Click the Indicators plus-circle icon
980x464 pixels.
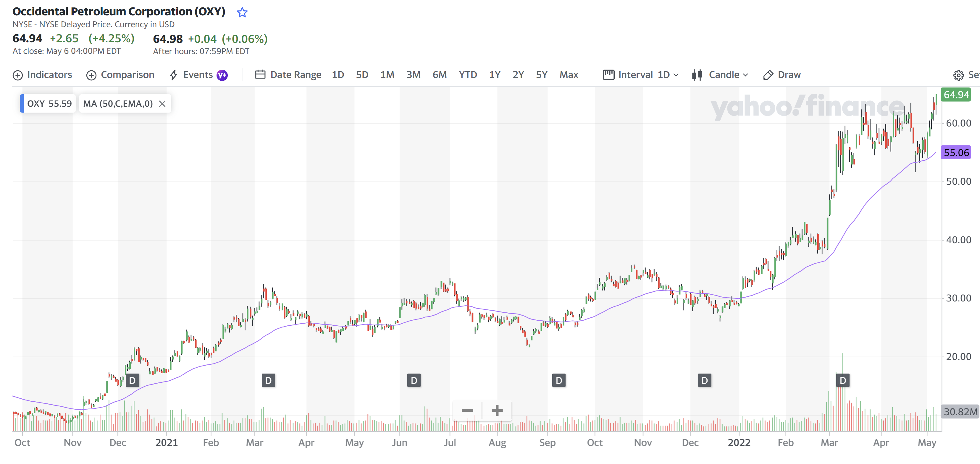[18, 75]
